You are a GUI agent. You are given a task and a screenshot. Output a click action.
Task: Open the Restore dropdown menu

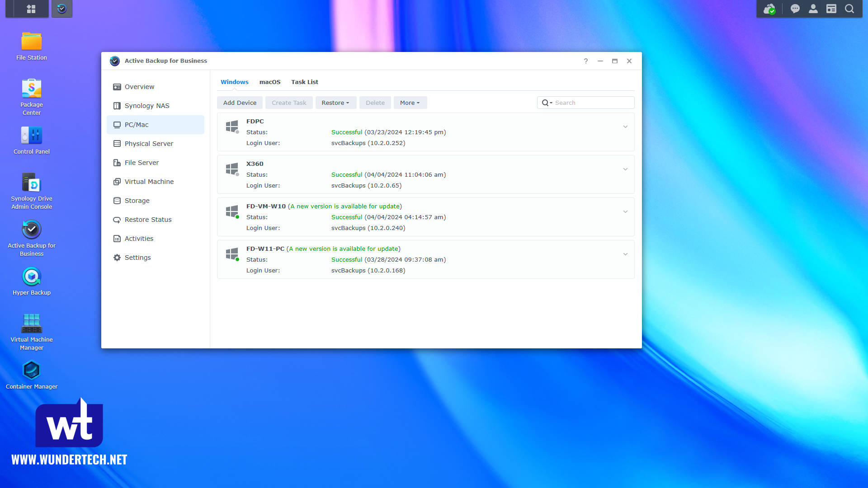(x=335, y=103)
